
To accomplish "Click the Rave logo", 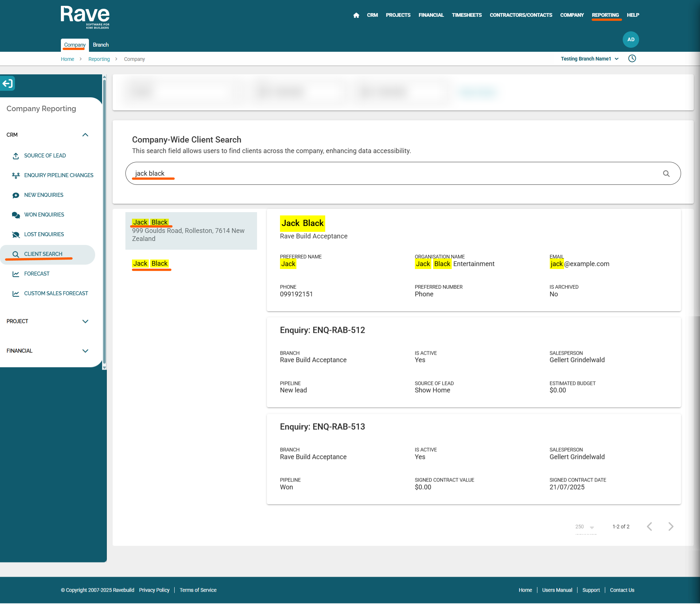I will (x=85, y=17).
